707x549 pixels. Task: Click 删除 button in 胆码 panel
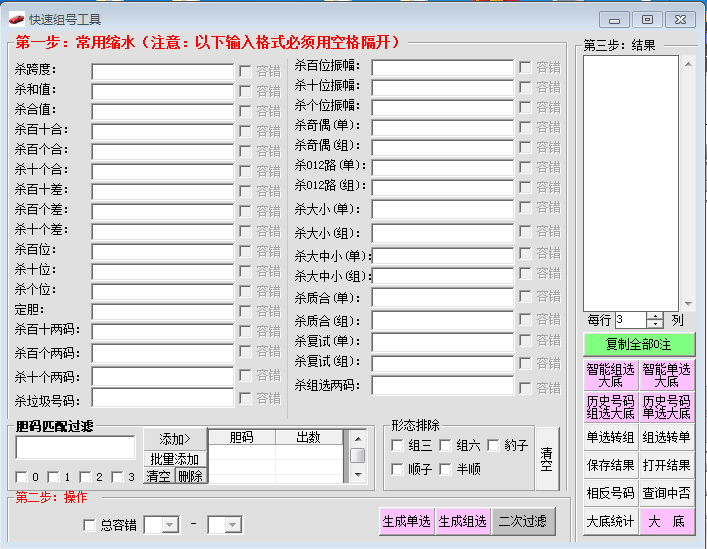pos(191,476)
